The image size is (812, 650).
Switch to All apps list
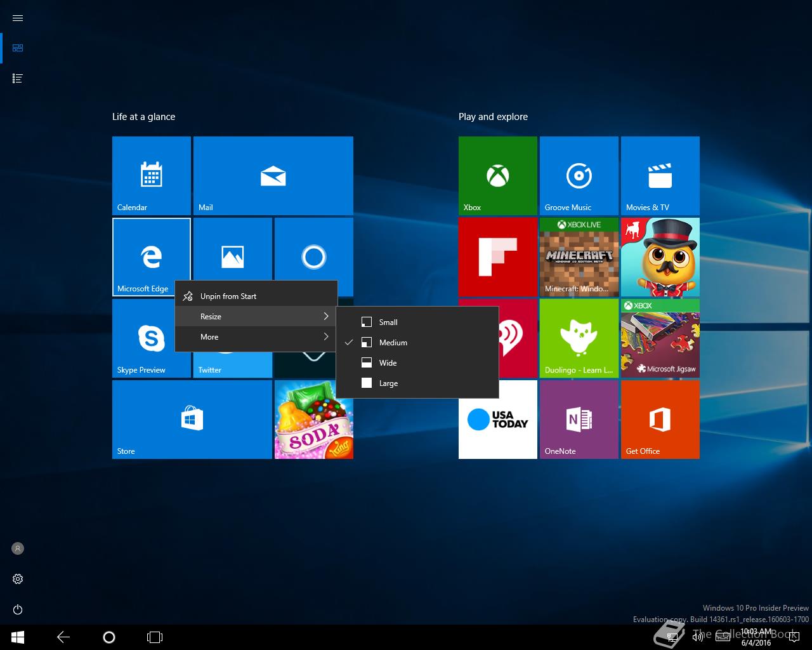coord(18,79)
